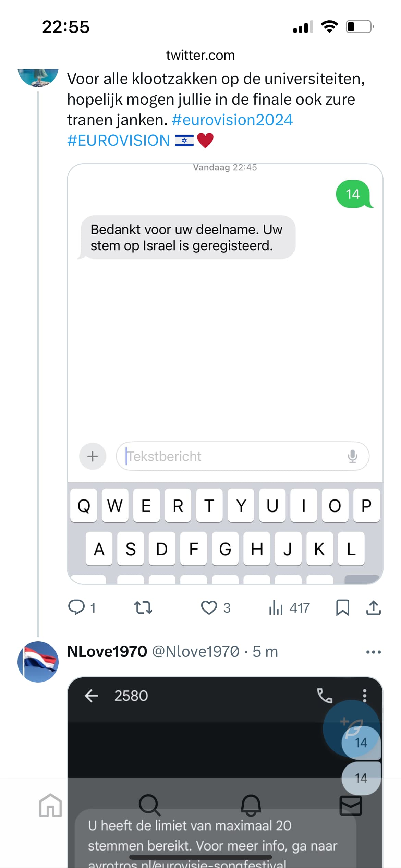This screenshot has height=868, width=401.
Task: Share the tweet via share icon
Action: coord(373,607)
